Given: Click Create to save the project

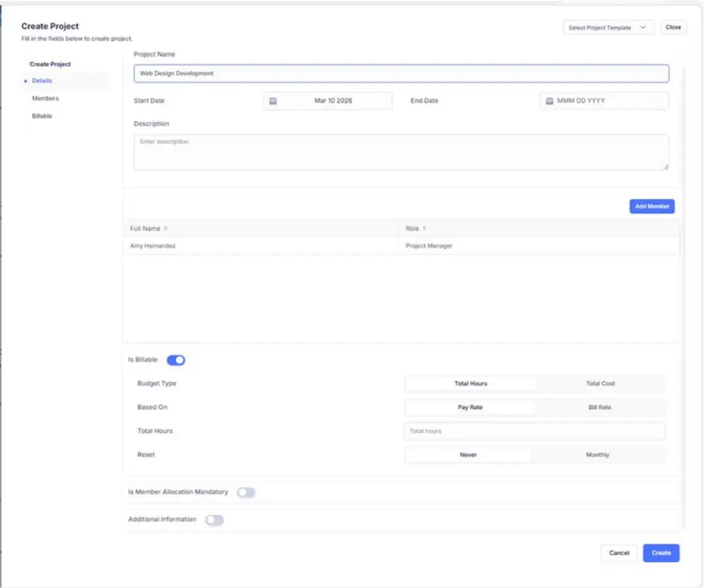Looking at the screenshot, I should pos(661,552).
